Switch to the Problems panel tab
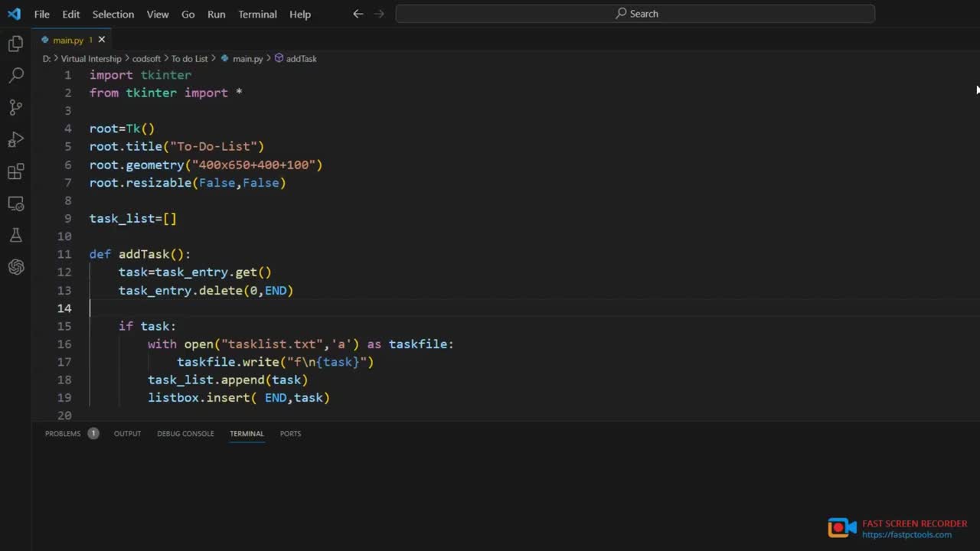The image size is (980, 551). pyautogui.click(x=63, y=433)
